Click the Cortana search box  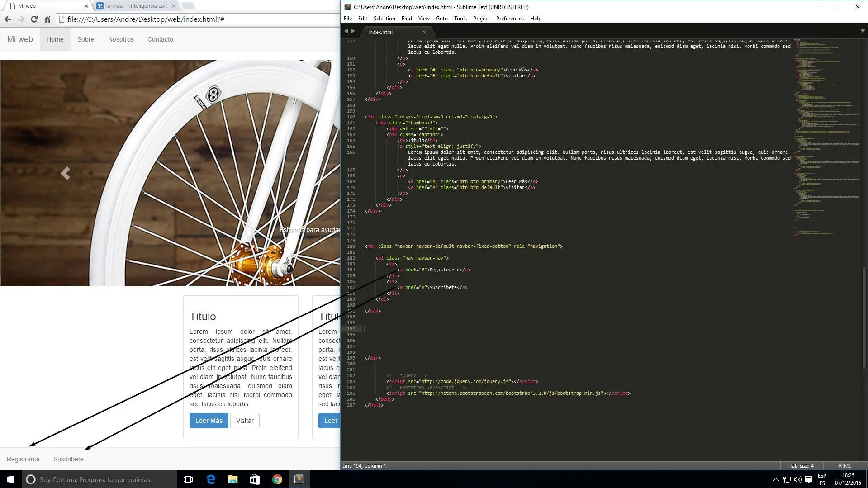pos(99,479)
